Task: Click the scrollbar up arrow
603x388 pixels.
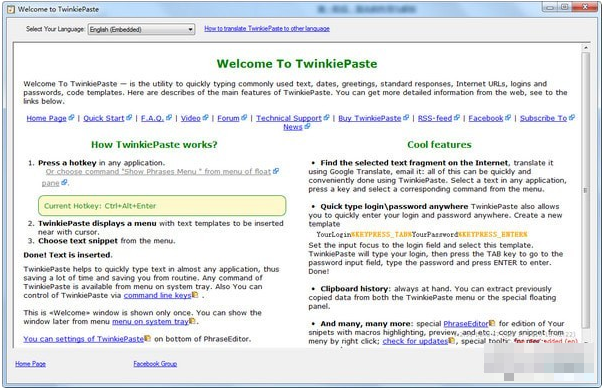Action: pyautogui.click(x=586, y=48)
